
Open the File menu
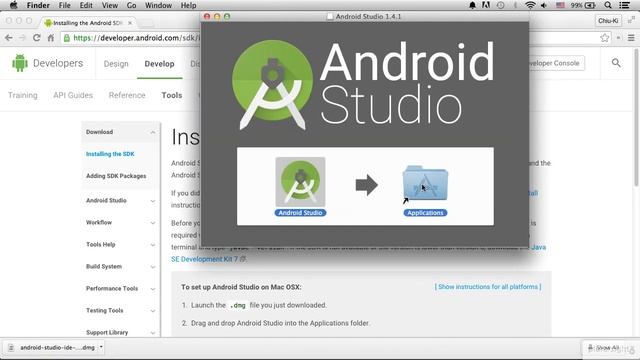pyautogui.click(x=64, y=5)
